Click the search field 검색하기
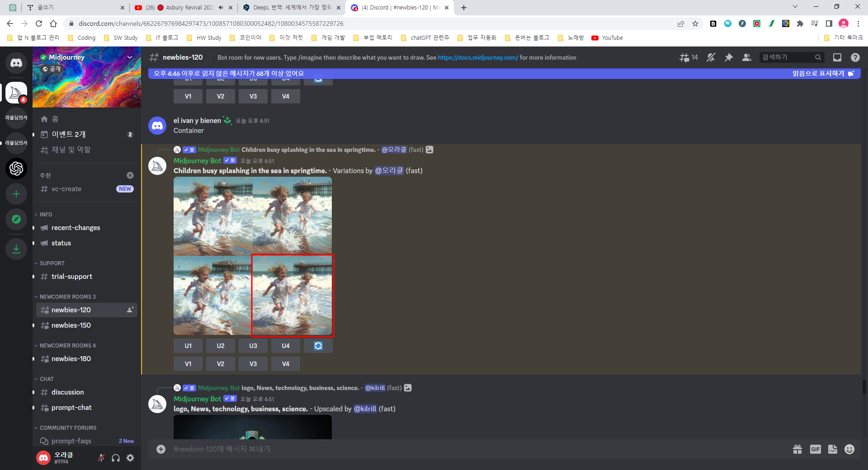The height and width of the screenshot is (470, 868). (x=792, y=57)
